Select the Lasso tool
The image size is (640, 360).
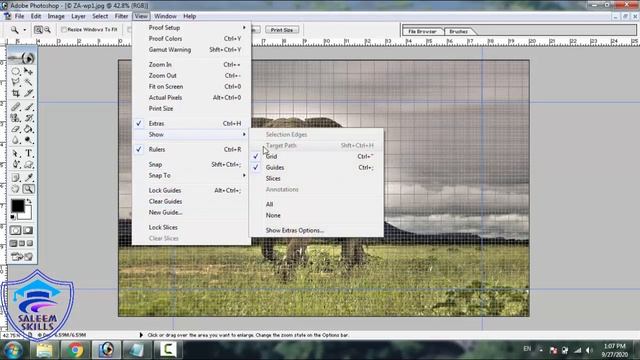pyautogui.click(x=16, y=82)
